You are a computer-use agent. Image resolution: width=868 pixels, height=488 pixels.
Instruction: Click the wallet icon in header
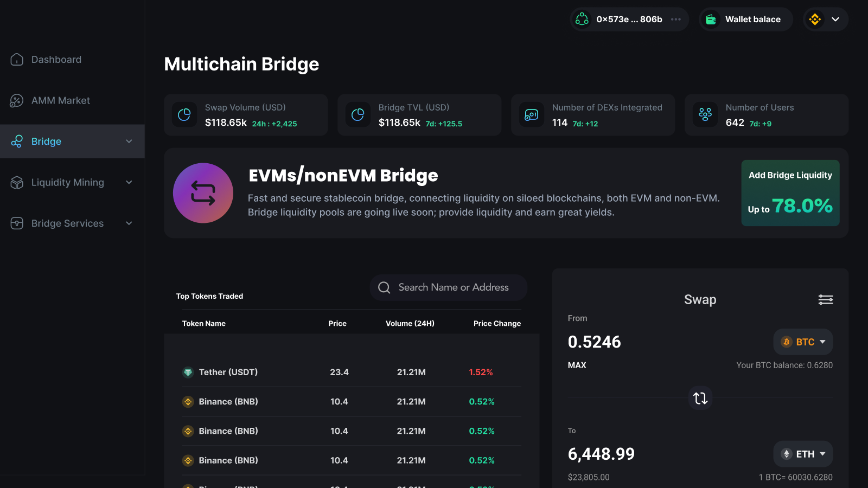point(711,20)
